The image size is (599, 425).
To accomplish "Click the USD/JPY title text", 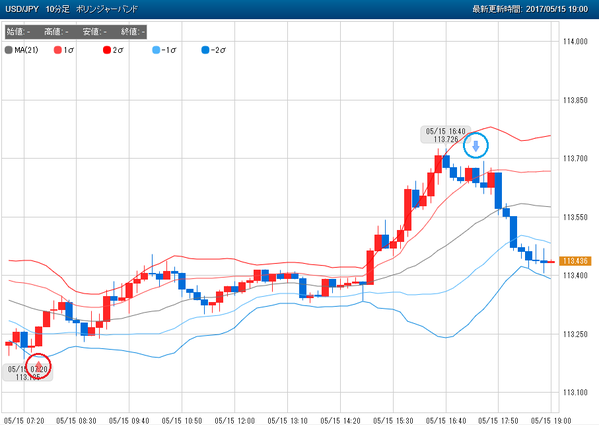I will [22, 9].
